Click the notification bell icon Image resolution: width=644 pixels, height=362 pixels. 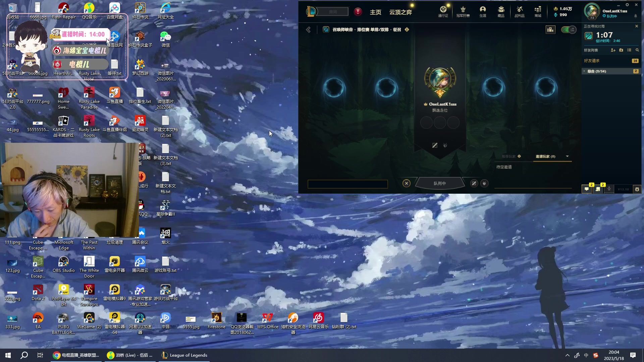(636, 16)
